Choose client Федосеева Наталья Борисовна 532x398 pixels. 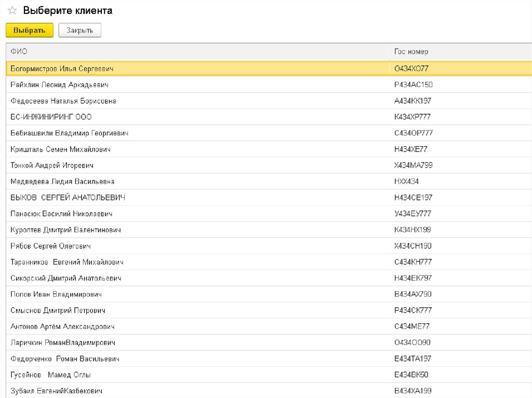[63, 101]
